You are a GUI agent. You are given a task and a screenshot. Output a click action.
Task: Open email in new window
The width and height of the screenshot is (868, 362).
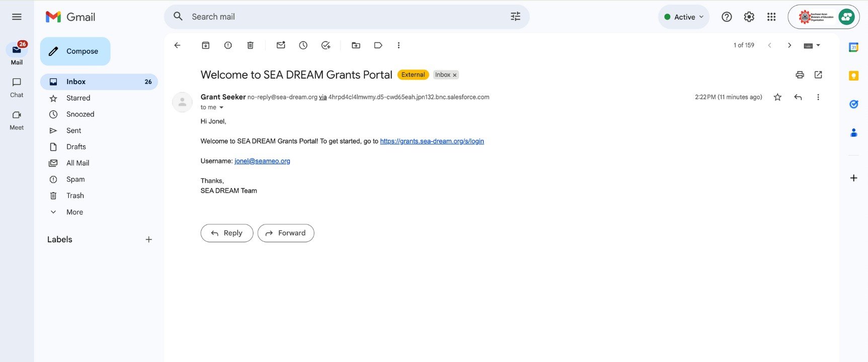[x=818, y=75]
